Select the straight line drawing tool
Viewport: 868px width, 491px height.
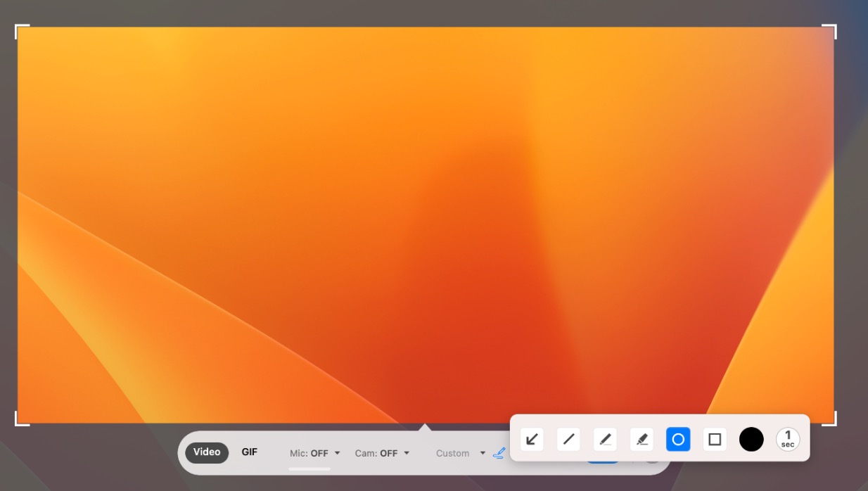(568, 440)
